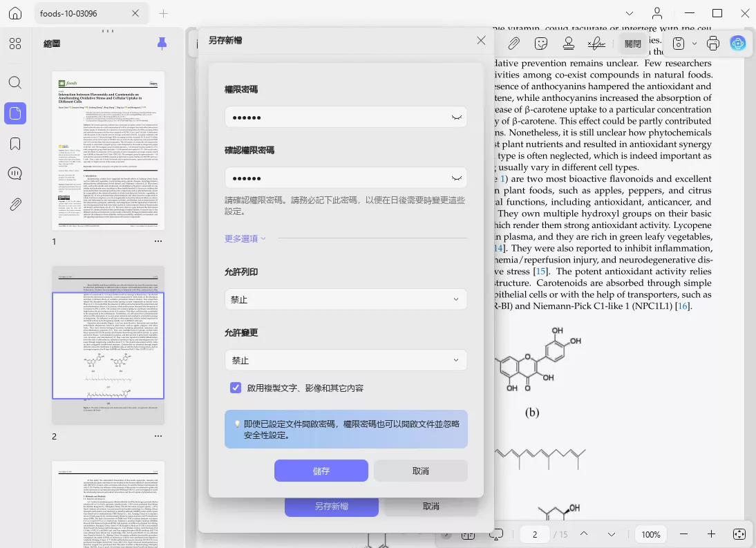Zoom out with minus icon
Screen dimensions: 756x548
tap(683, 534)
